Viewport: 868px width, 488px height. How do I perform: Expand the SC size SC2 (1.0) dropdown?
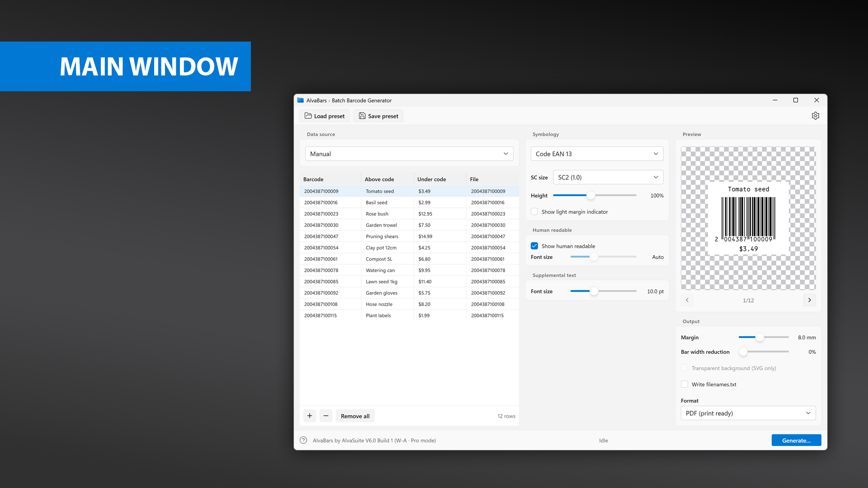pyautogui.click(x=608, y=177)
